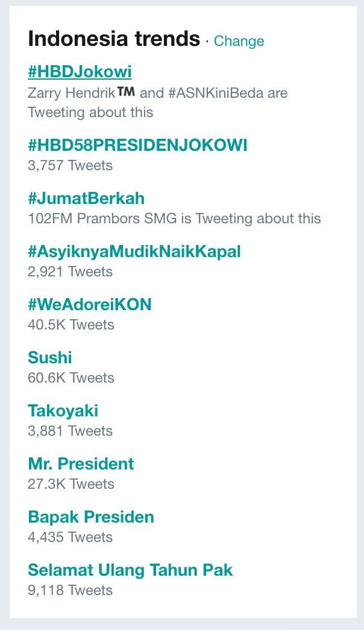Open the #HBD58PRESIDENJOKOWI hashtag

(137, 145)
